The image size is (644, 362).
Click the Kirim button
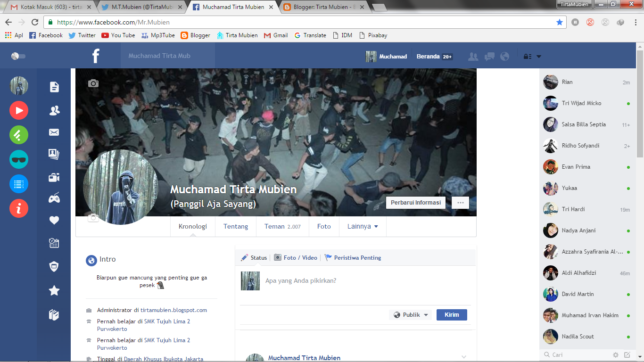[451, 314]
